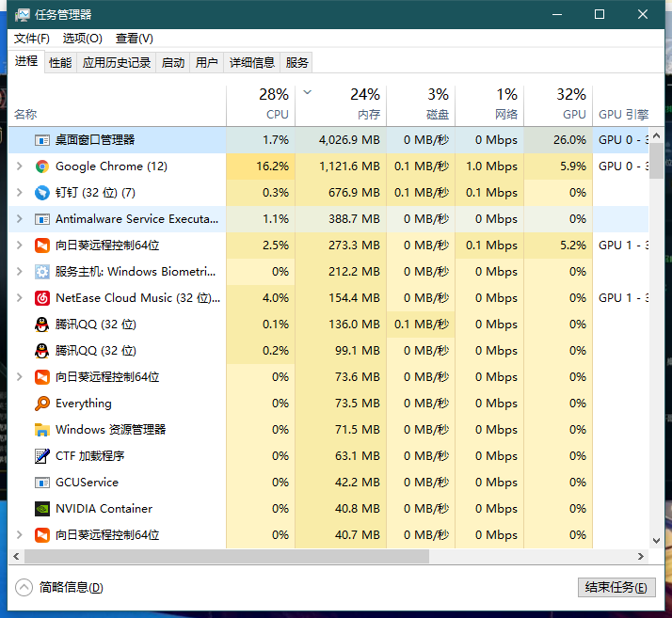
Task: Click the 钉钉 (DingTalk) process icon
Action: coord(42,193)
